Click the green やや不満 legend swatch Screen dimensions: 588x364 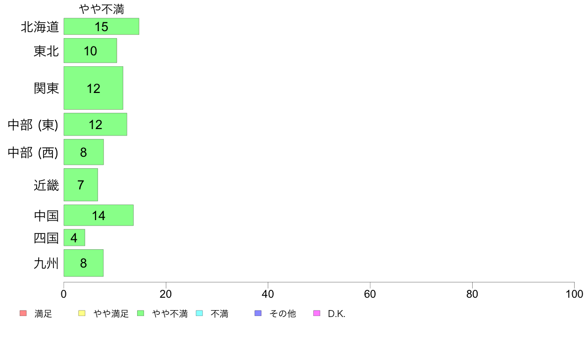coord(141,313)
